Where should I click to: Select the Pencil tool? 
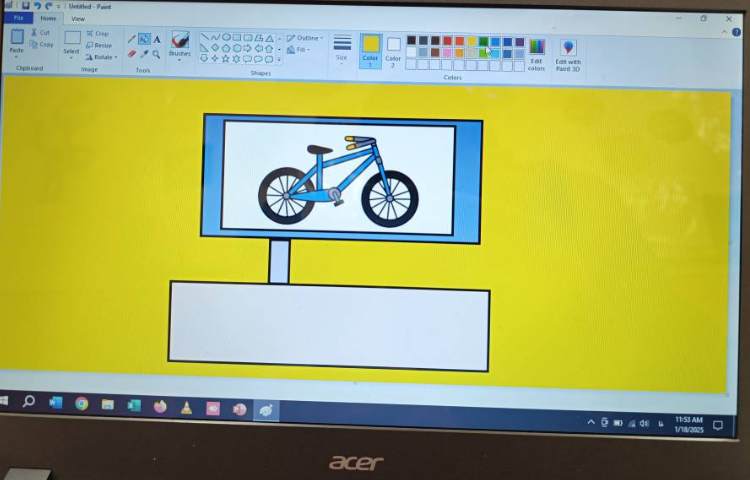click(x=132, y=39)
